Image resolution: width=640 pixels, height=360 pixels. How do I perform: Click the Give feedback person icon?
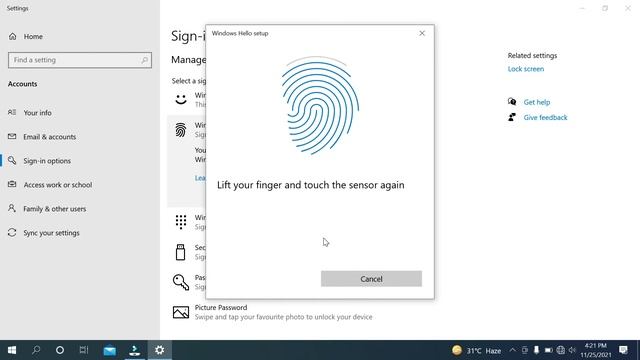512,117
